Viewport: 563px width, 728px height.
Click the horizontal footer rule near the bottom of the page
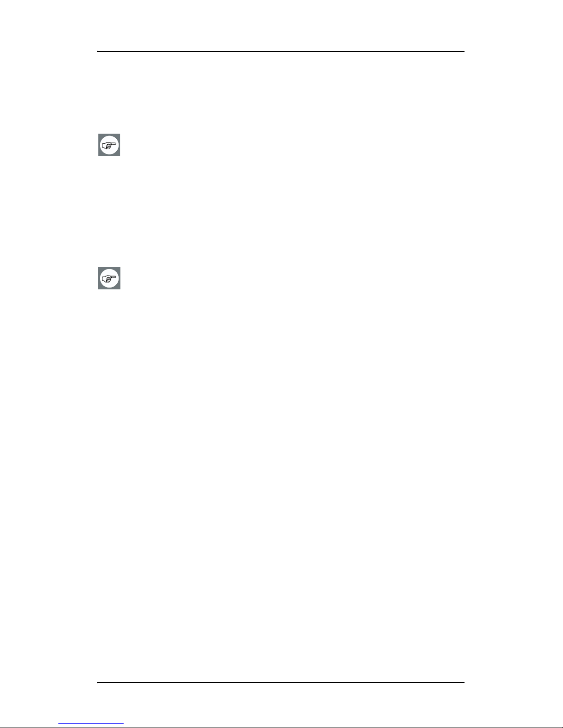point(281,683)
